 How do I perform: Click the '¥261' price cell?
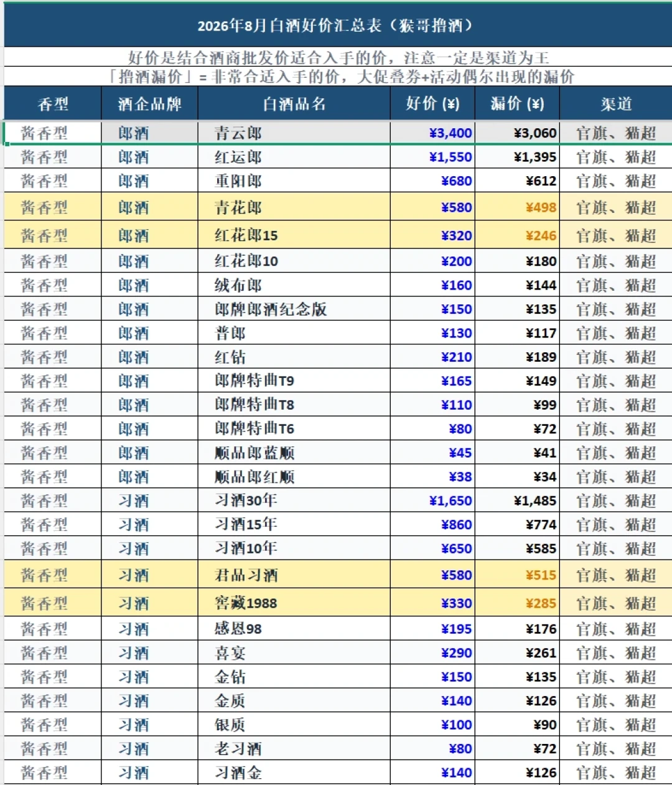tap(517, 652)
